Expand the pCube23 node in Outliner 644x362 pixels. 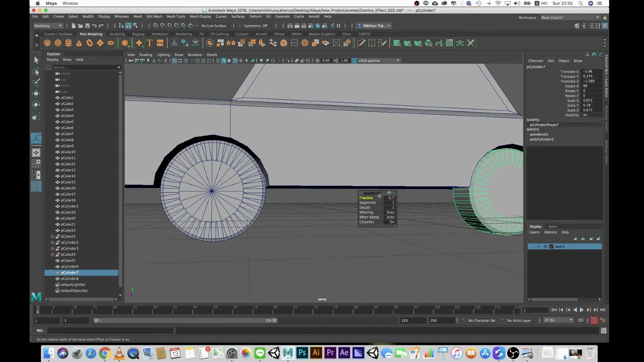[52, 237]
